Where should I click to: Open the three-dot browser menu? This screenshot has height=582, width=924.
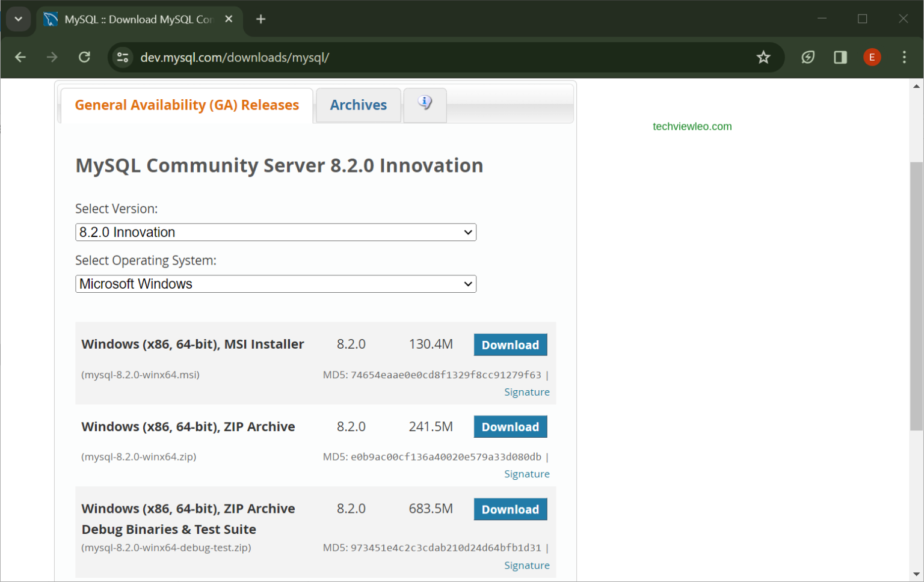coord(904,57)
